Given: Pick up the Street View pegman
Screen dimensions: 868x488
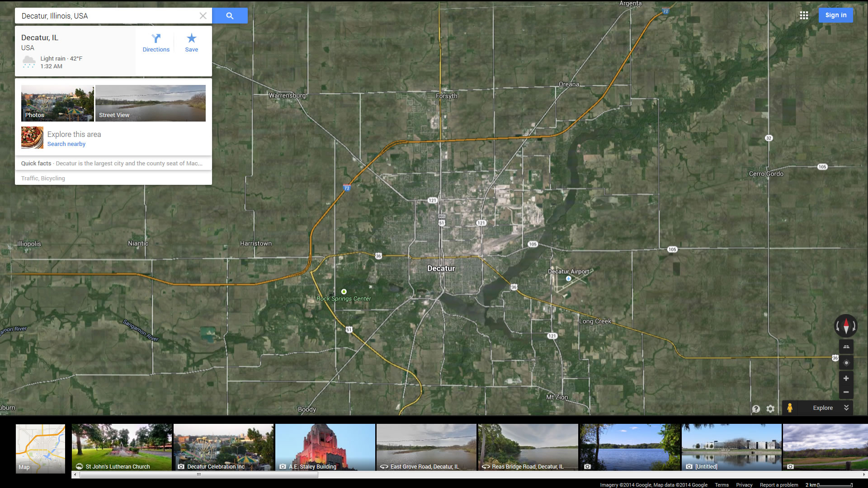Looking at the screenshot, I should pos(790,408).
